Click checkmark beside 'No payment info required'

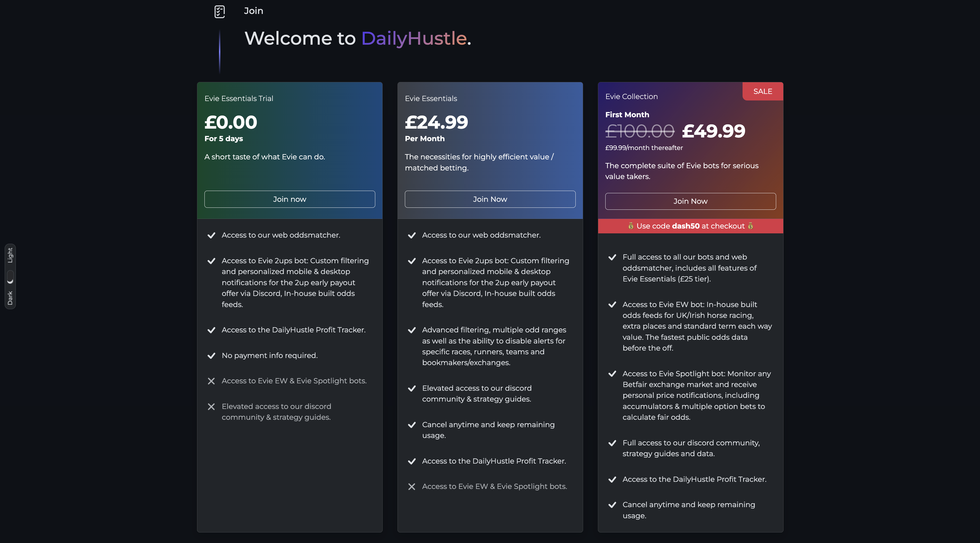click(x=212, y=356)
